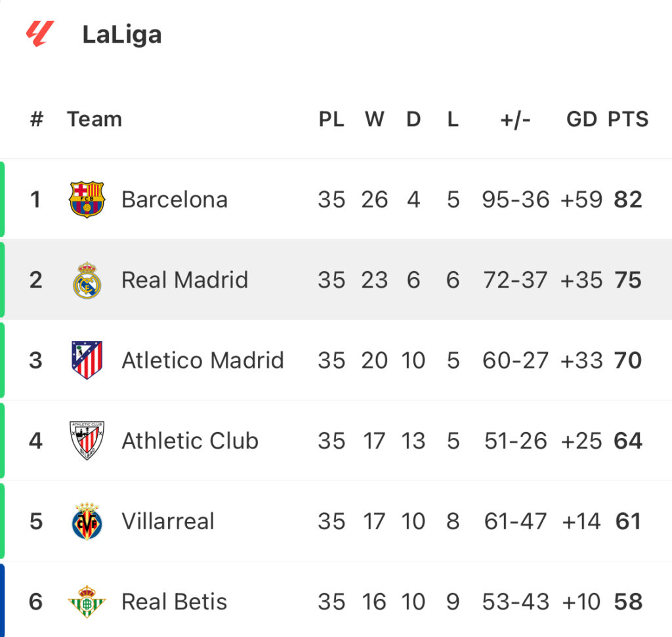Select the Team column header
Viewport: 672px width, 637px height.
94,119
